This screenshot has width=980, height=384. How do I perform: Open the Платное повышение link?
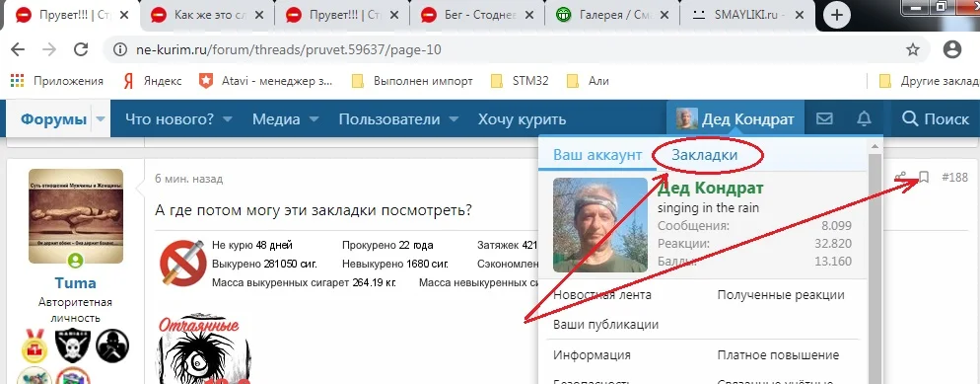tap(778, 355)
